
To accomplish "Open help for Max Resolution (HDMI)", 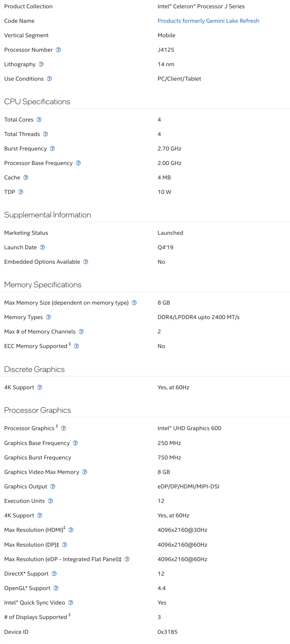I will pyautogui.click(x=71, y=530).
